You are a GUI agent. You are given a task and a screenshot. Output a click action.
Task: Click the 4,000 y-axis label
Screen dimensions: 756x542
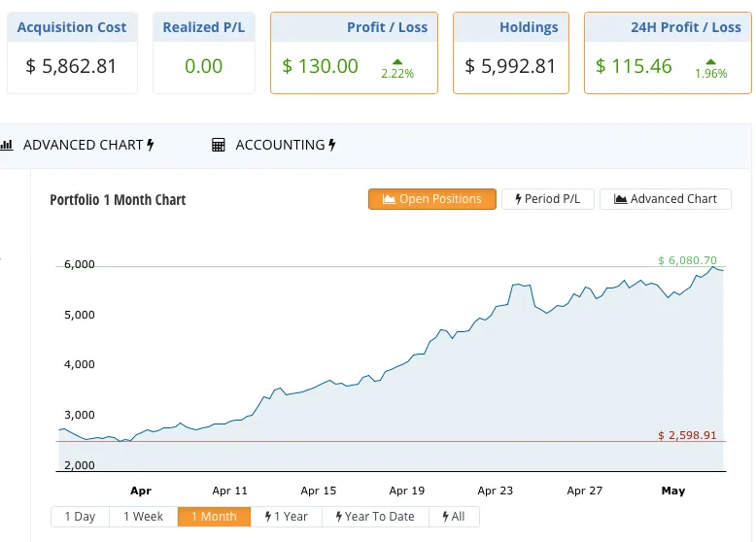tap(80, 364)
